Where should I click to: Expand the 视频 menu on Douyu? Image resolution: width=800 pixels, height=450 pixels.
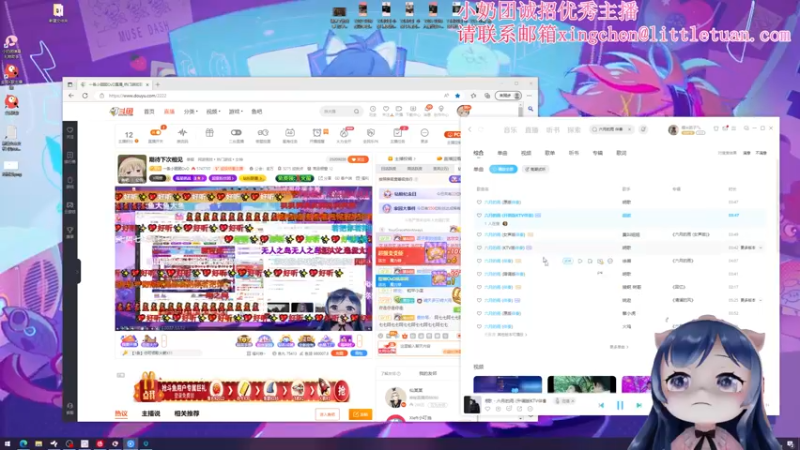click(213, 112)
